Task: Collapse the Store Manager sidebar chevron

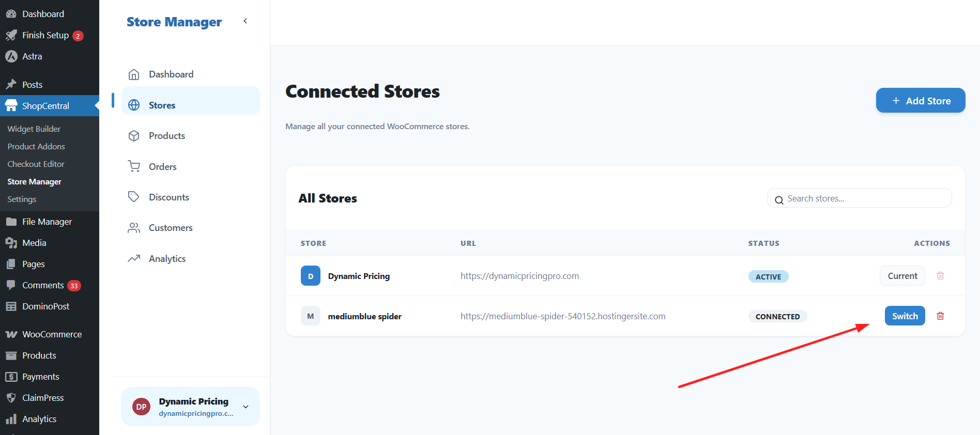Action: tap(246, 21)
